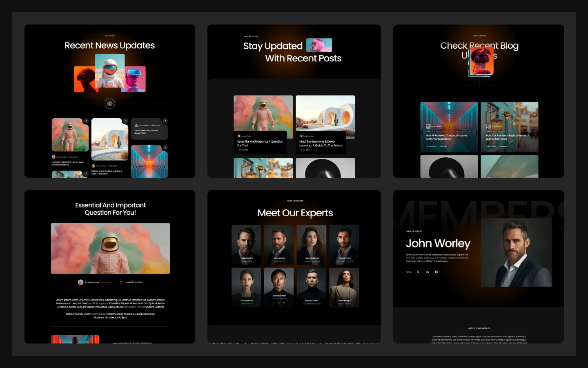The height and width of the screenshot is (368, 588).
Task: Click the large 'John Worley' profile heading
Action: (438, 243)
